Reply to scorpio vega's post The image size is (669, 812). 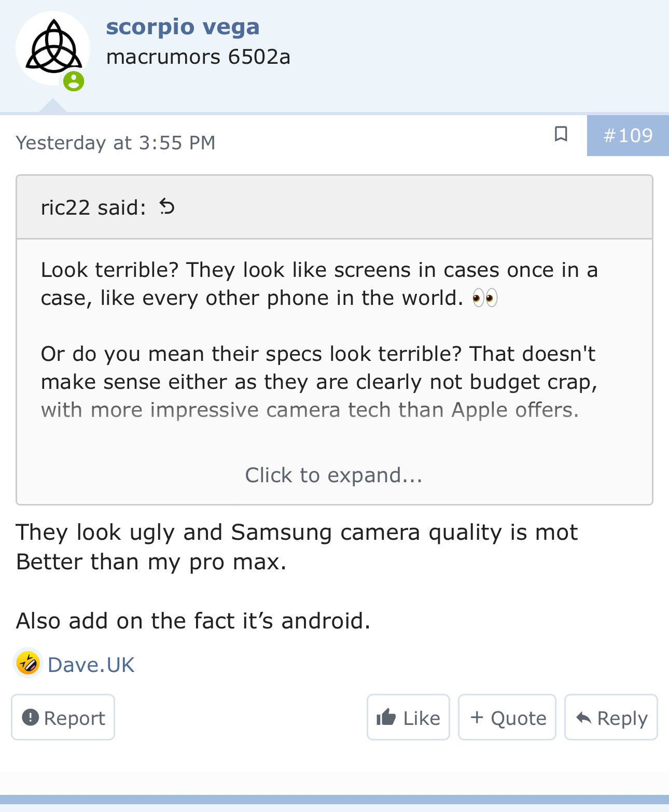coord(611,718)
